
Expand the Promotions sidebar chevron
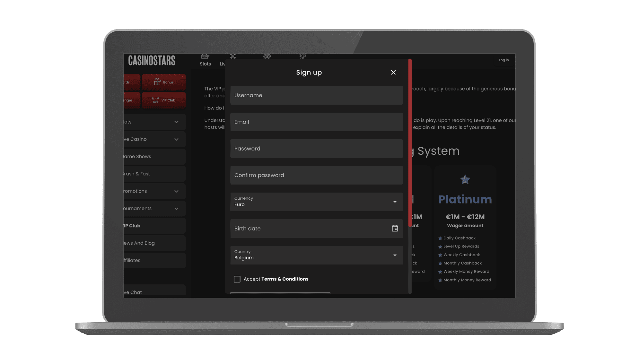[x=176, y=191]
